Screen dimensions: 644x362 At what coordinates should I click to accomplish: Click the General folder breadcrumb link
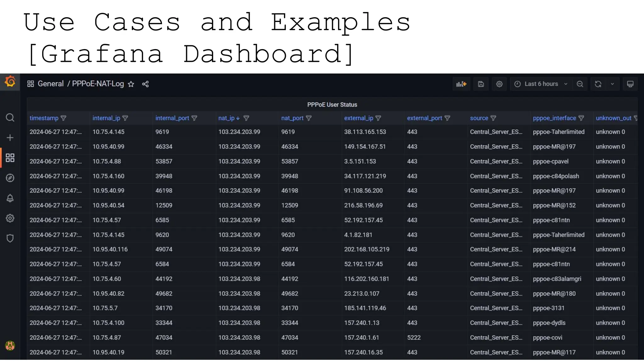tap(51, 84)
